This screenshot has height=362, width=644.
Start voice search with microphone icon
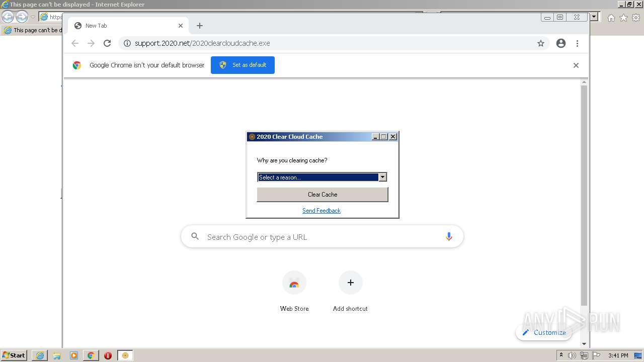coord(449,237)
